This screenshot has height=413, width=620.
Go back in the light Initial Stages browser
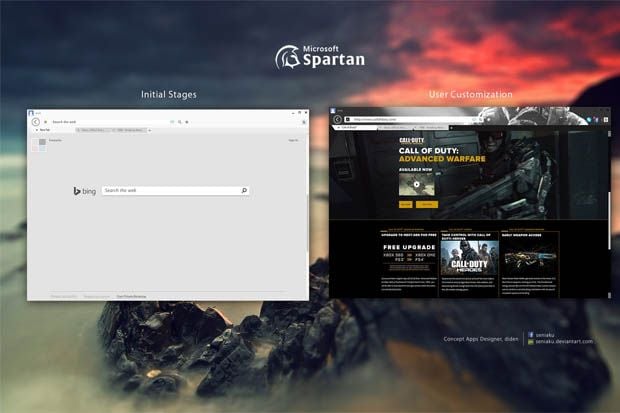[36, 122]
